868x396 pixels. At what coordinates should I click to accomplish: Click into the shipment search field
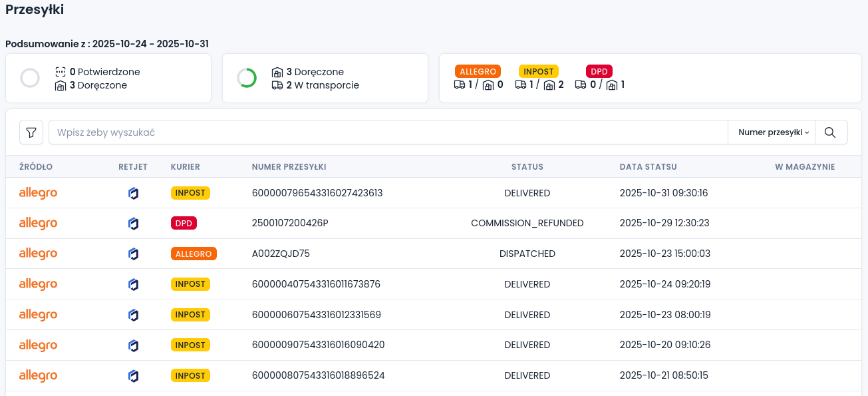click(386, 132)
